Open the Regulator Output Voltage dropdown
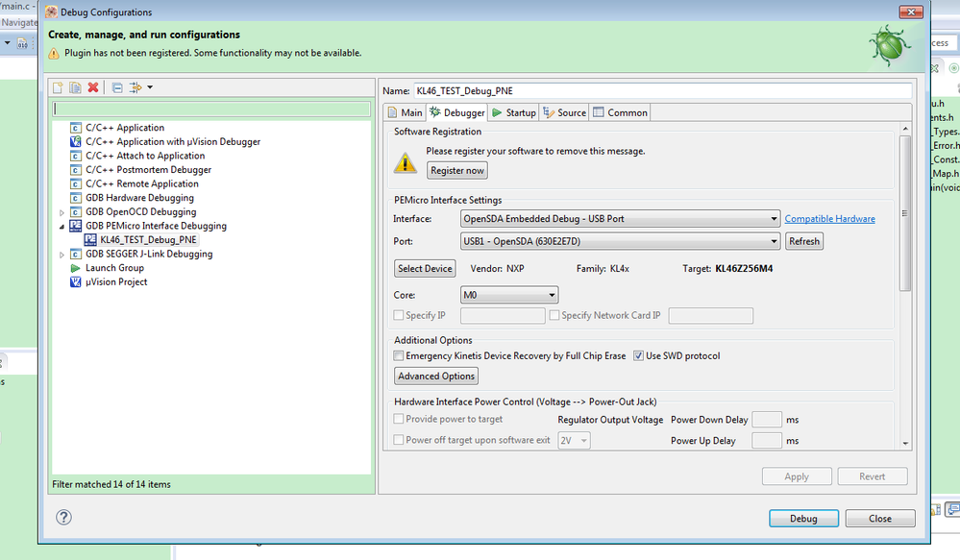Screen dimensions: 960x560 coord(574,441)
